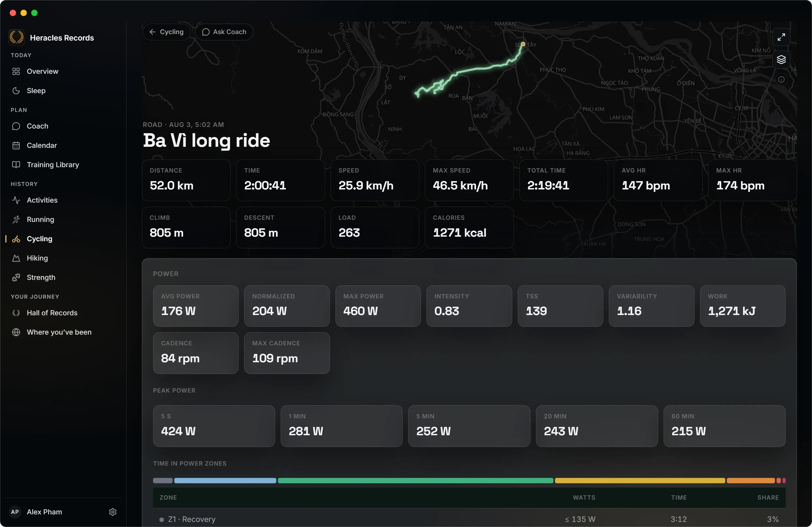Click the blue Z2 power zone bar
The width and height of the screenshot is (812, 527).
coord(225,481)
